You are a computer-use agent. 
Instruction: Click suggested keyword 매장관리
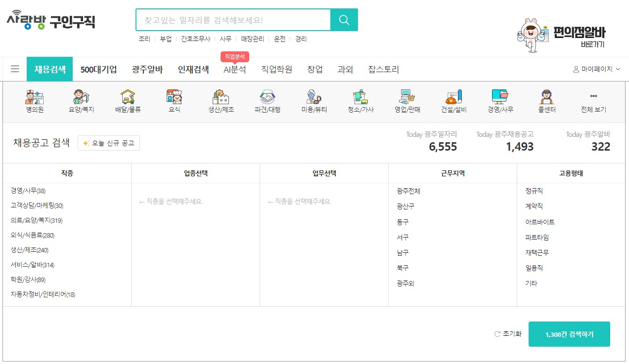point(253,39)
